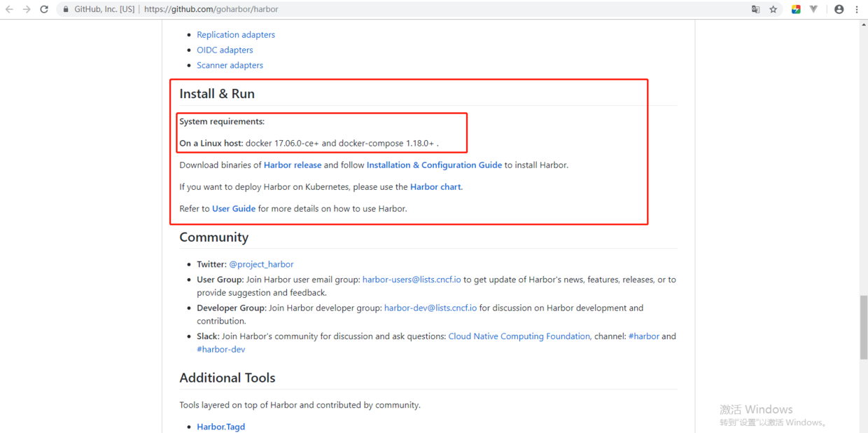Open the Harbor release link
This screenshot has height=433, width=868.
pos(293,165)
